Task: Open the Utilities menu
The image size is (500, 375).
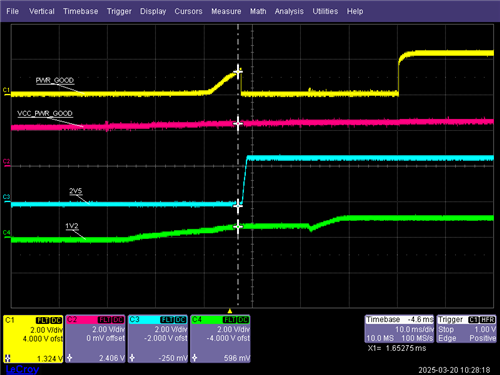Action: tap(325, 11)
